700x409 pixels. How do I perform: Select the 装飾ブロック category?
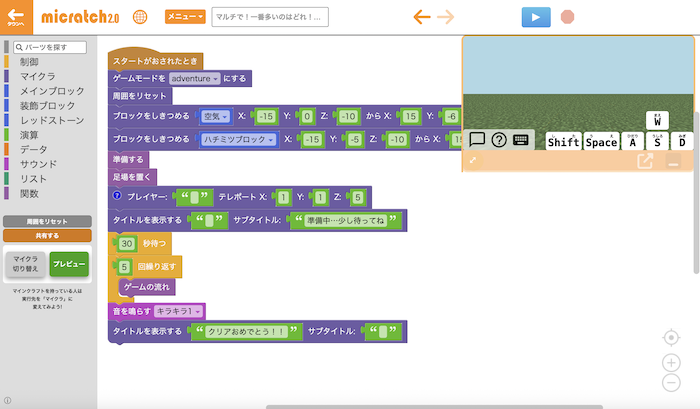point(47,106)
